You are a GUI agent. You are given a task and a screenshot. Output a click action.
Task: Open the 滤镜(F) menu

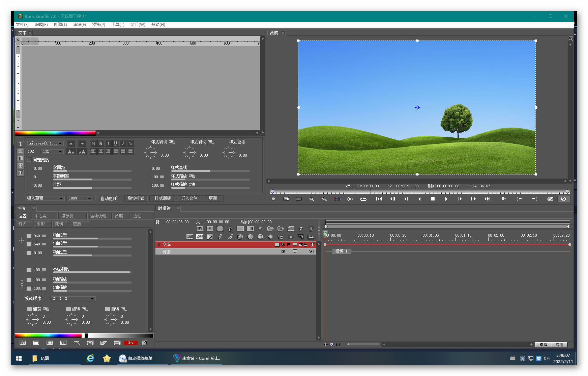point(80,25)
